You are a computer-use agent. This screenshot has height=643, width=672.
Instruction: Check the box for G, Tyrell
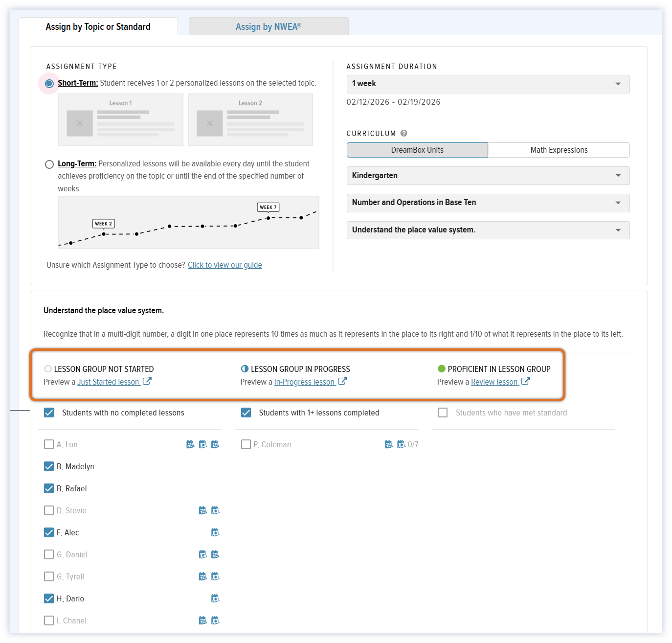pos(49,576)
